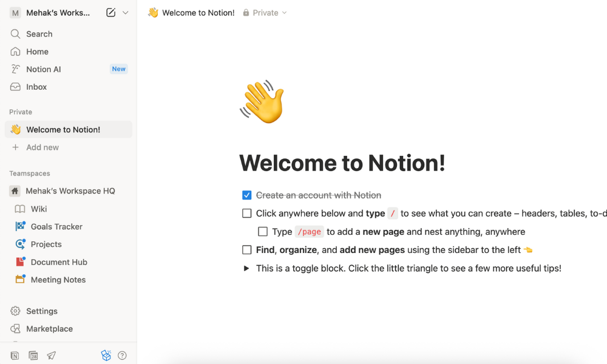Go to Inbox in the sidebar
The height and width of the screenshot is (364, 607).
36,87
